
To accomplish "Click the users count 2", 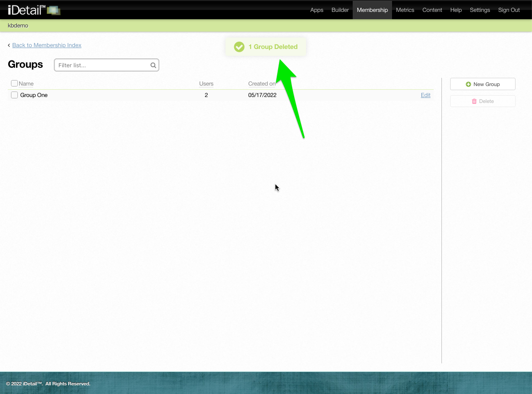I will [x=206, y=95].
